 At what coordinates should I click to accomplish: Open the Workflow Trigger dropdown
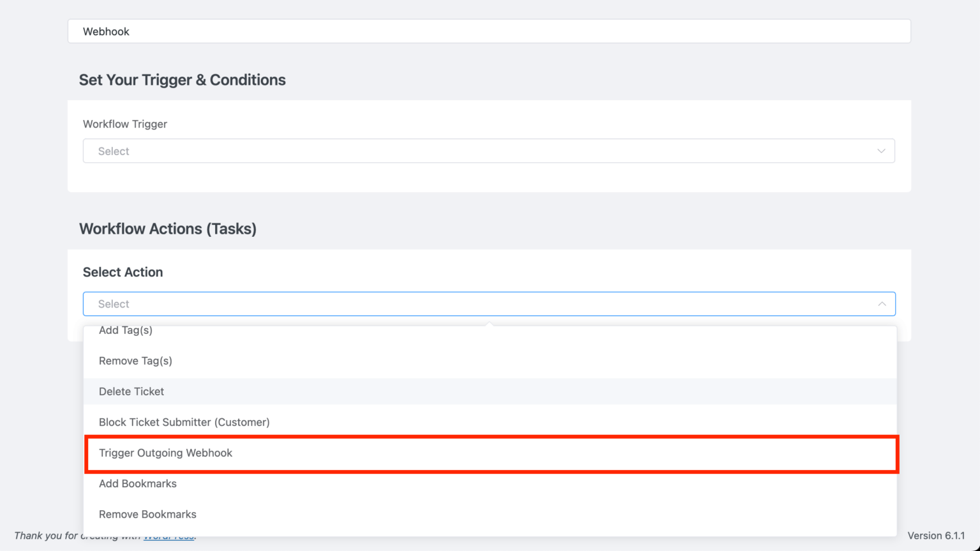click(x=489, y=151)
